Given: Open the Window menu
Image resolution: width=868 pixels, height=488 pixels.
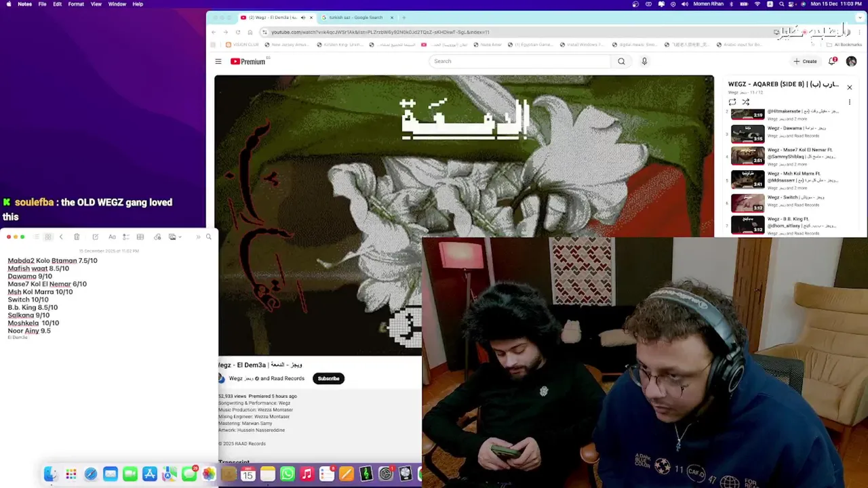Looking at the screenshot, I should pyautogui.click(x=117, y=4).
